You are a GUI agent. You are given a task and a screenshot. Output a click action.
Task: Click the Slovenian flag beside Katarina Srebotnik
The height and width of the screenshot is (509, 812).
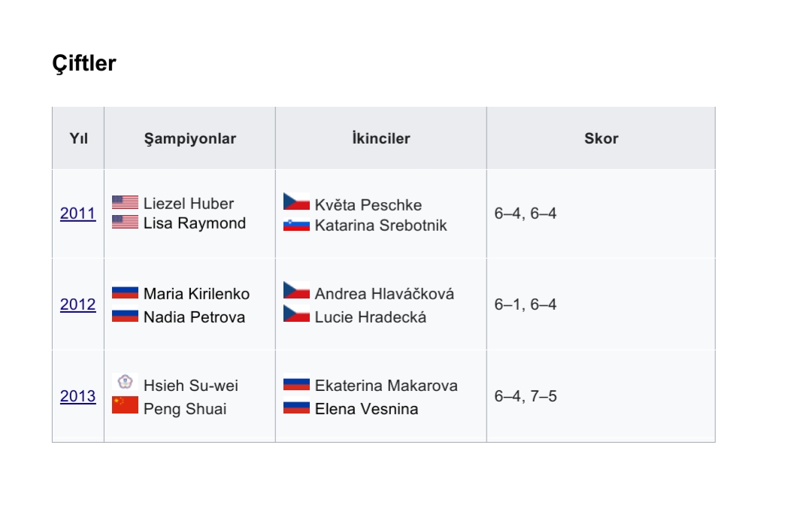[x=297, y=226]
